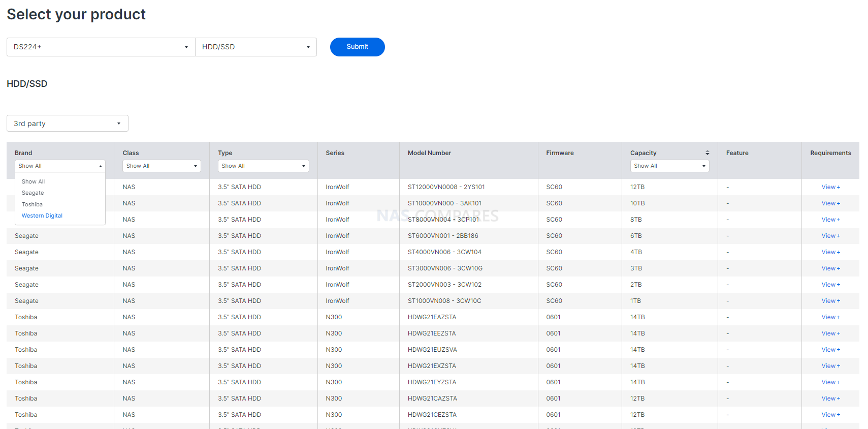Select N300 series in HDWG21EYZSTA row

tap(334, 382)
